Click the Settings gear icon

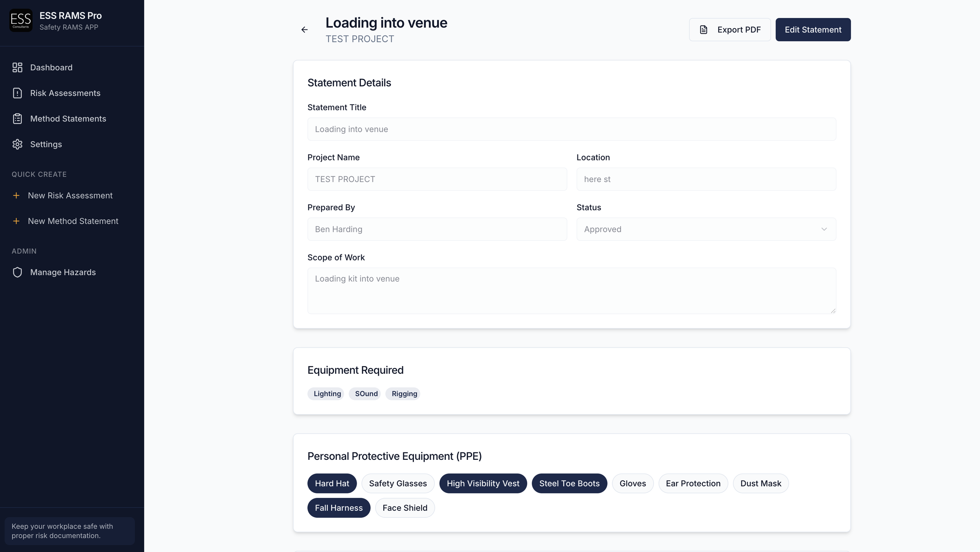point(17,144)
